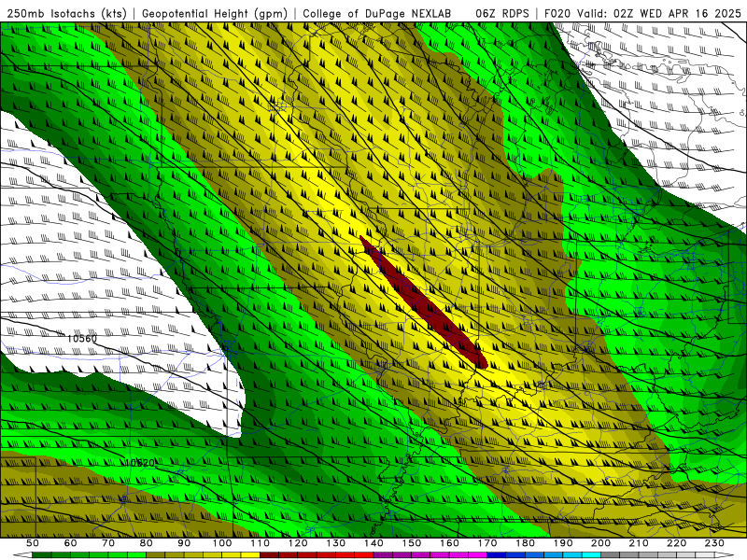
Task: Click the 90 value on the color scale
Action: tap(184, 543)
